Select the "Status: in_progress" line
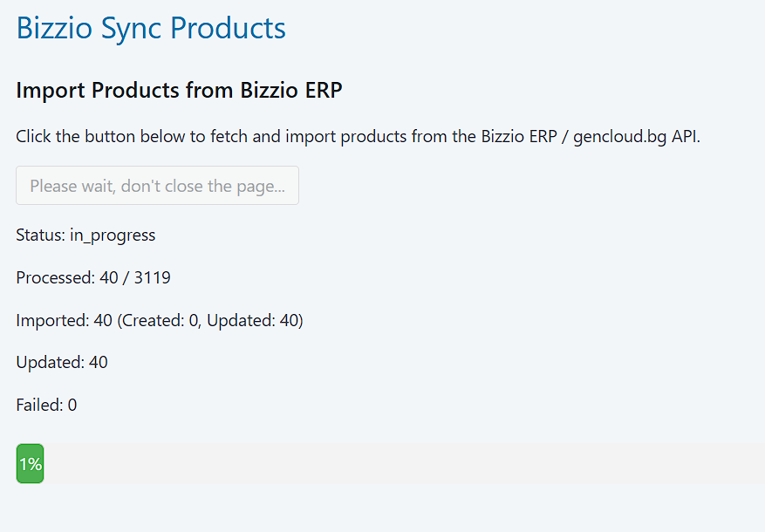Viewport: 765px width, 532px height. coord(85,235)
